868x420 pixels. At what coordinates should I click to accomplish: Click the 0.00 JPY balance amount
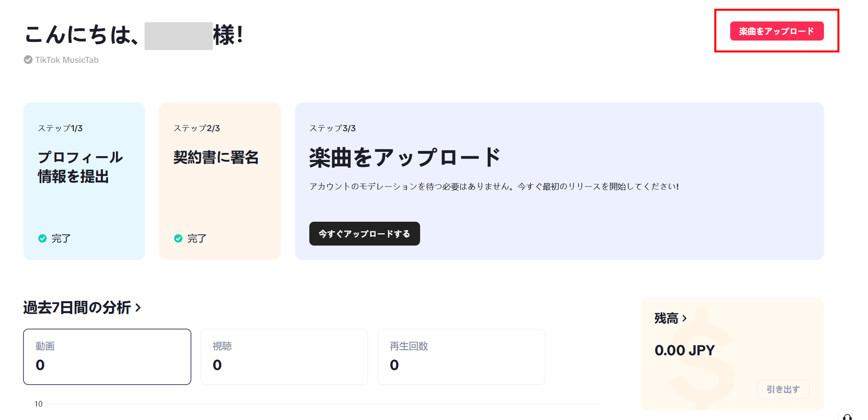(685, 350)
